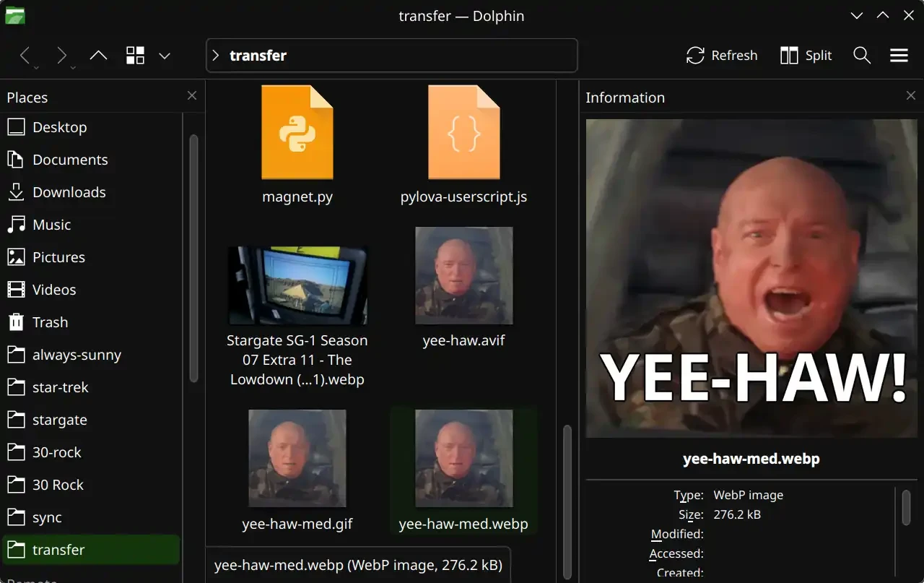
Task: Open Videos in Places
Action: [92, 290]
